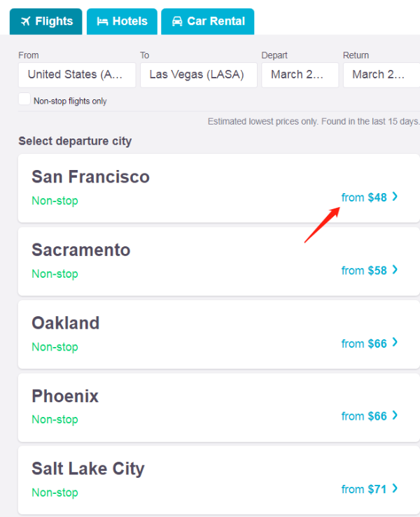Select the Salt Lake City departure card
This screenshot has width=420, height=517.
click(218, 480)
